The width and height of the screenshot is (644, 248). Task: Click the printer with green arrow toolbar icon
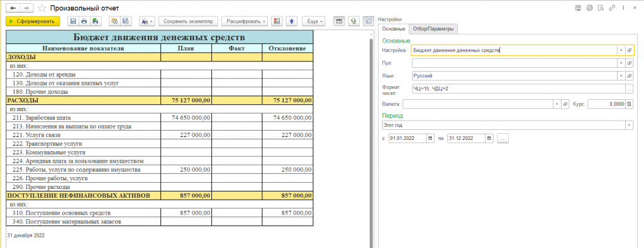[96, 21]
